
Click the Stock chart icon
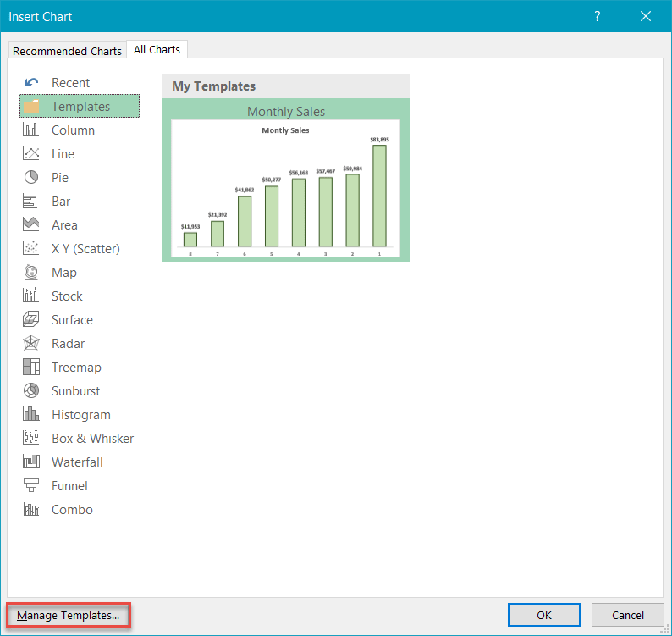tap(30, 296)
